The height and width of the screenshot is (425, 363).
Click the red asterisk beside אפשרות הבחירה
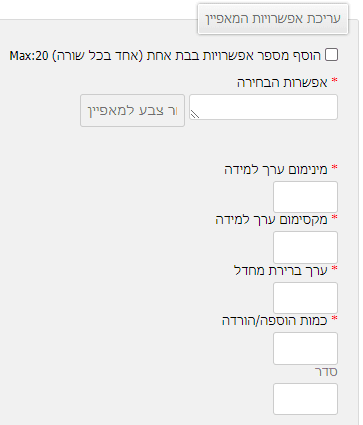[x=334, y=81]
